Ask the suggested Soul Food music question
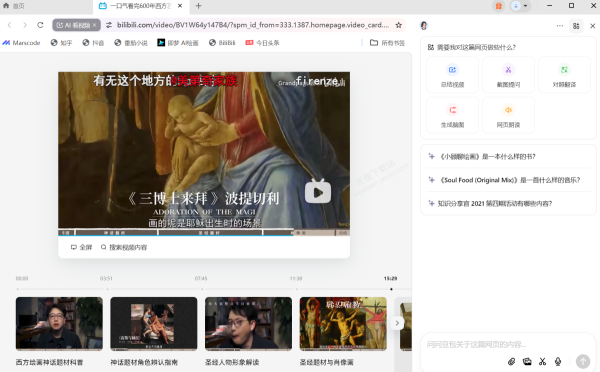This screenshot has height=372, width=600. pyautogui.click(x=508, y=180)
